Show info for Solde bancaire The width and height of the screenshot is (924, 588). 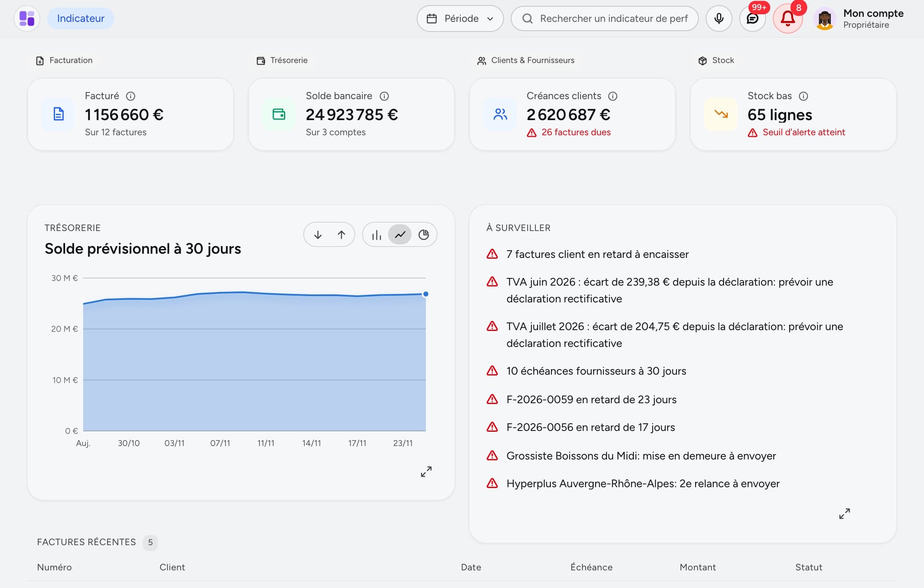click(384, 96)
